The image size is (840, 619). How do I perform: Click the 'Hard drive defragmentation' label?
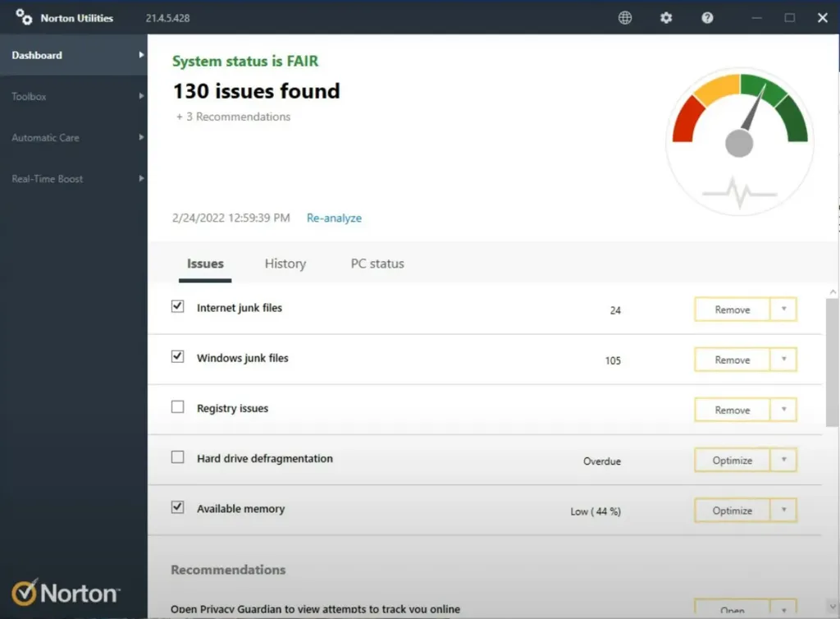pyautogui.click(x=265, y=459)
